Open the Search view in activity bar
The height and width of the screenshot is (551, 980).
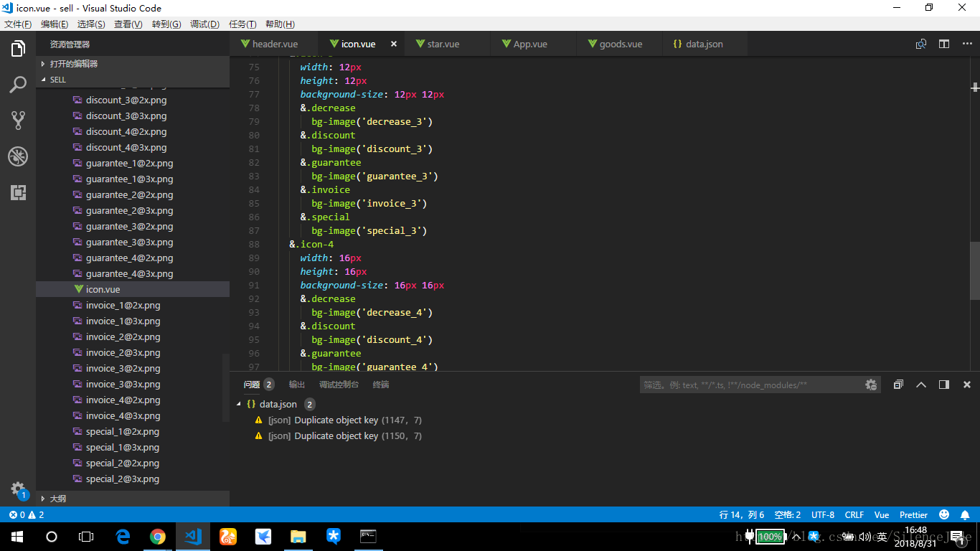tap(18, 85)
